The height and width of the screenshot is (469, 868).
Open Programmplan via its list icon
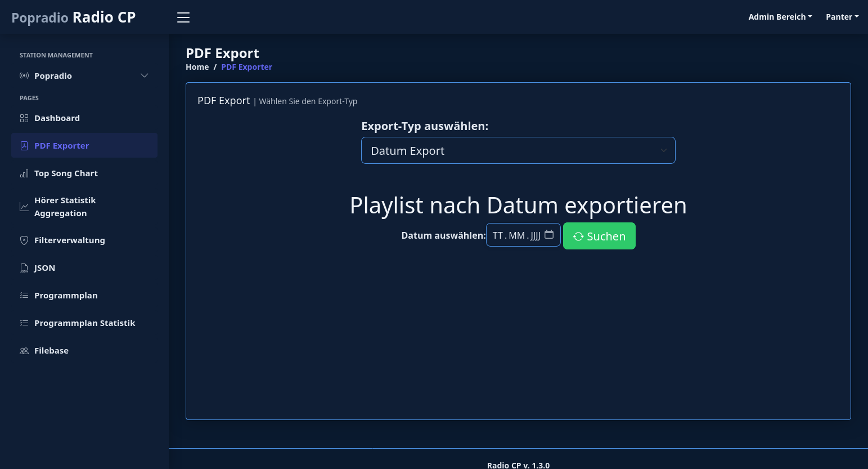click(x=24, y=295)
